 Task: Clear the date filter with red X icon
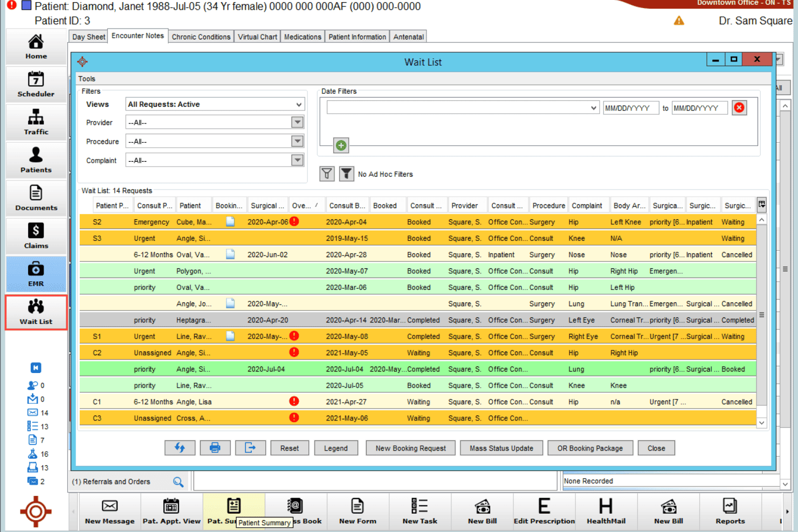[739, 108]
